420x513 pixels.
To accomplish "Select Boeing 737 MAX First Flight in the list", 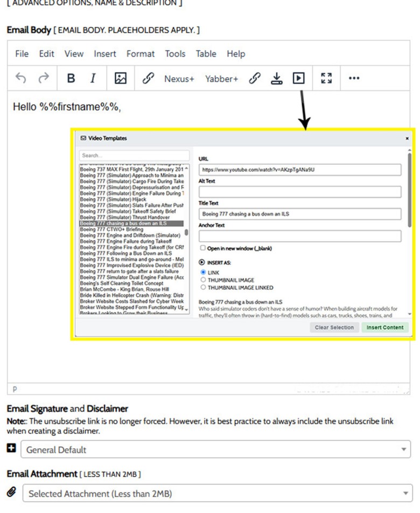I will coord(131,169).
